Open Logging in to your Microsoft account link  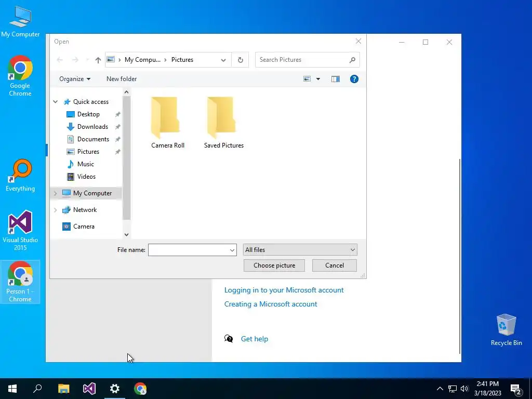(x=284, y=290)
